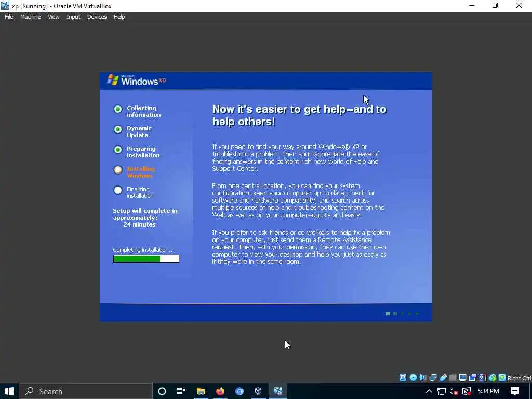Show hidden system tray icons
The image size is (532, 399).
tap(429, 391)
